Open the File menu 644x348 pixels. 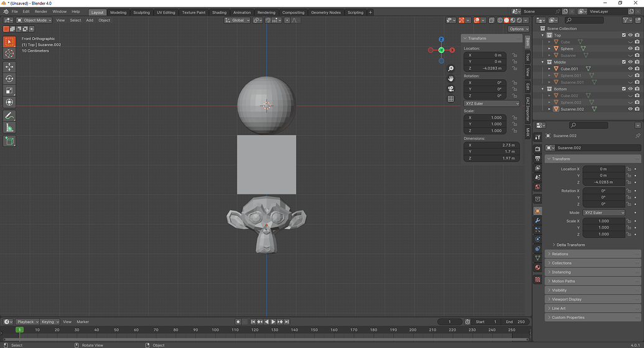pos(15,11)
